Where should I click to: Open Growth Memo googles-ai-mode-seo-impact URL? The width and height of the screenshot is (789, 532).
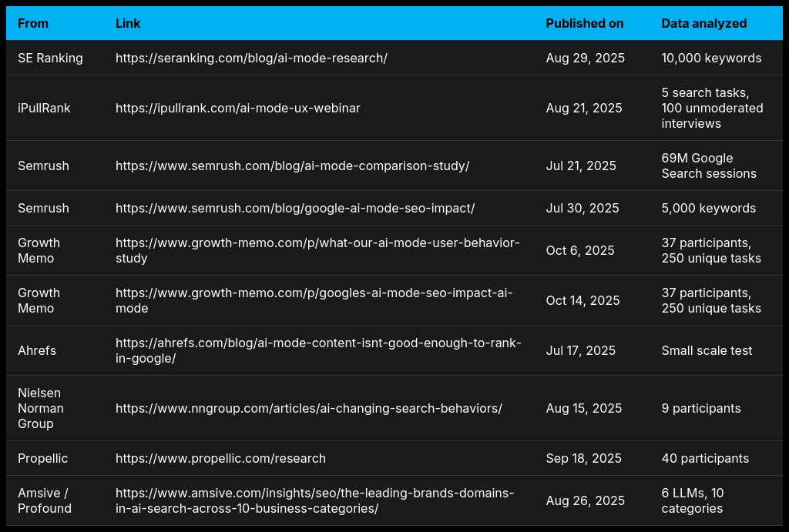click(x=314, y=301)
